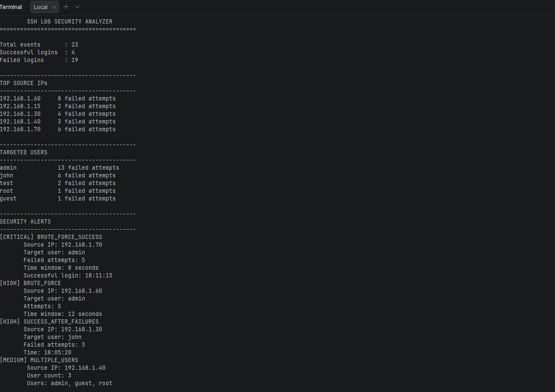Click the TARGETED USERS heading
Screen dimensions: 555x392
[24, 152]
